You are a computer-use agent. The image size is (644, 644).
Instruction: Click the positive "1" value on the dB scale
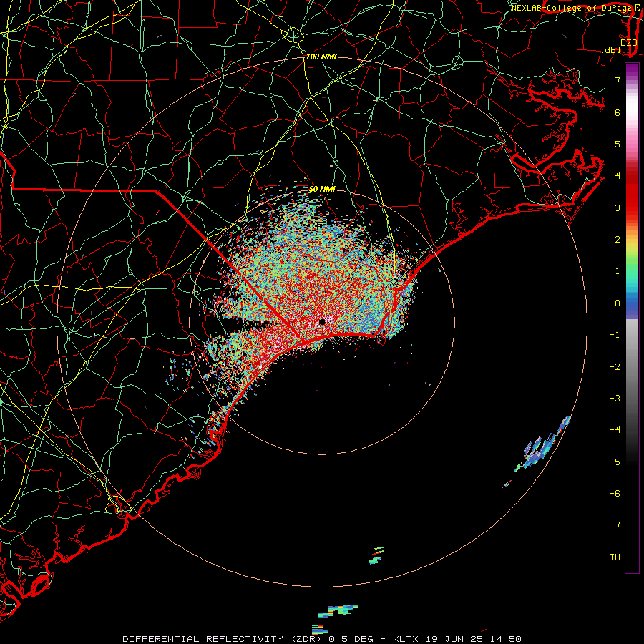pyautogui.click(x=618, y=271)
